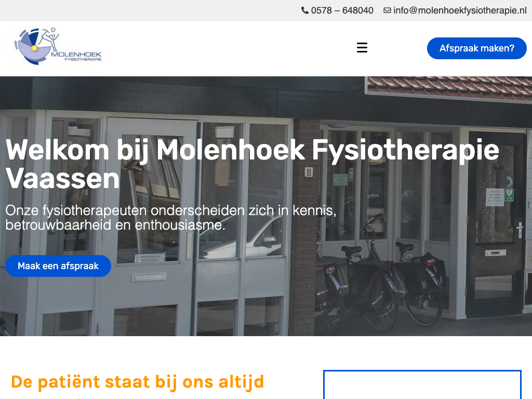Click the phone handset icon
532x399 pixels.
(x=304, y=10)
